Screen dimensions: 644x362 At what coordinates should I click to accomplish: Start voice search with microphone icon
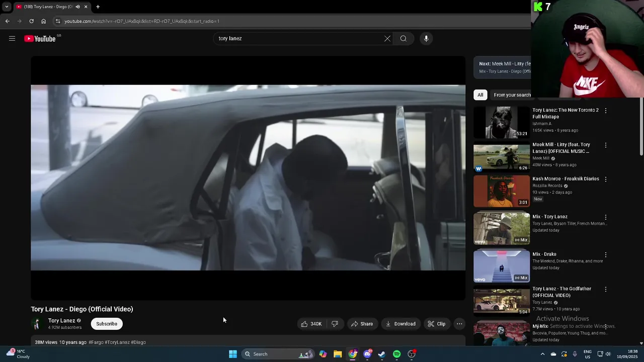pyautogui.click(x=426, y=39)
